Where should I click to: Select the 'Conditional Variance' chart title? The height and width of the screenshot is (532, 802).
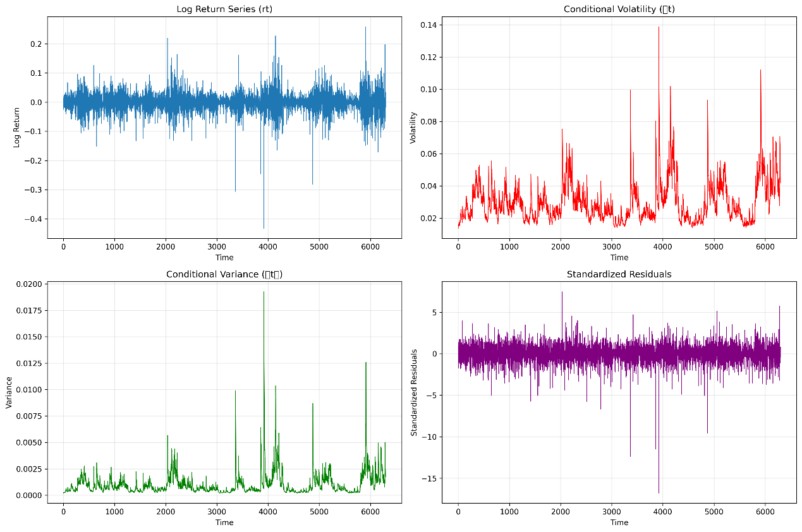(x=224, y=274)
